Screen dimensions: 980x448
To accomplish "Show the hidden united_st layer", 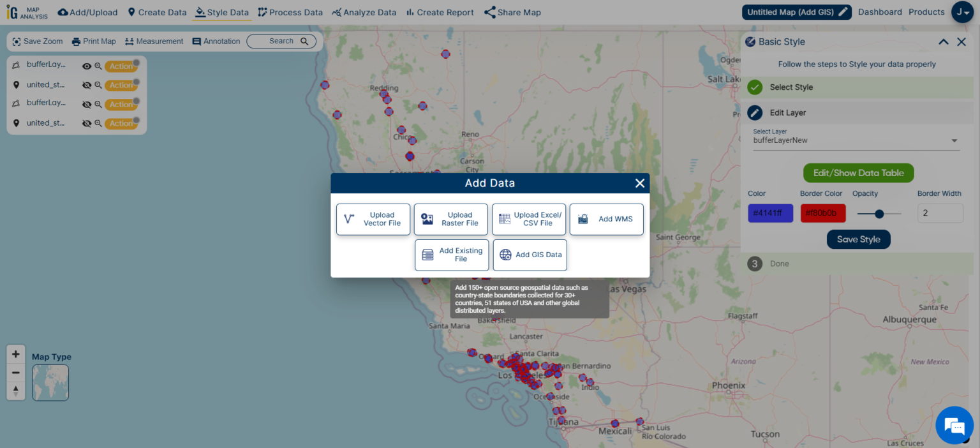I will click(87, 84).
